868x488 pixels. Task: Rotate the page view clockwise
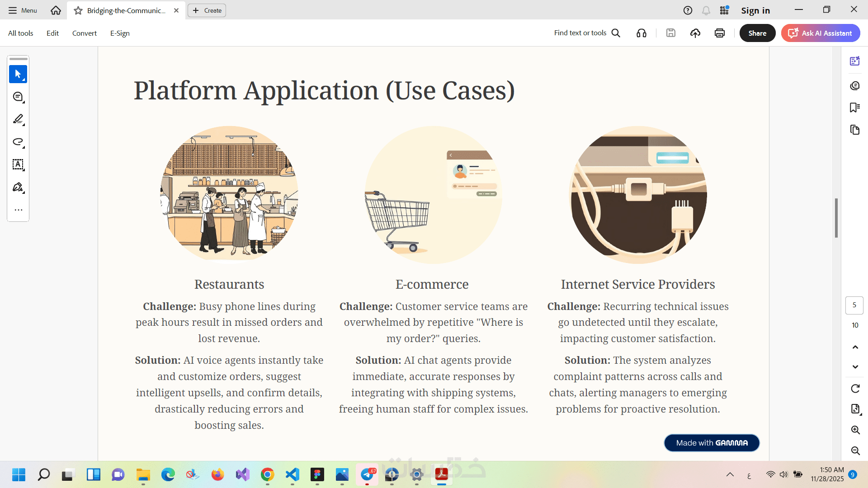point(855,389)
